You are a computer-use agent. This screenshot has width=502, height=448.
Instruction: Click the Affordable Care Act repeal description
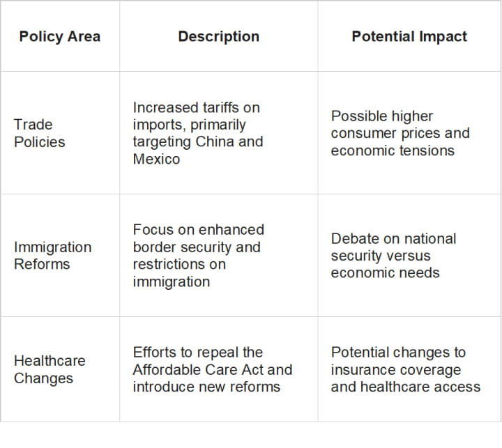pyautogui.click(x=213, y=369)
